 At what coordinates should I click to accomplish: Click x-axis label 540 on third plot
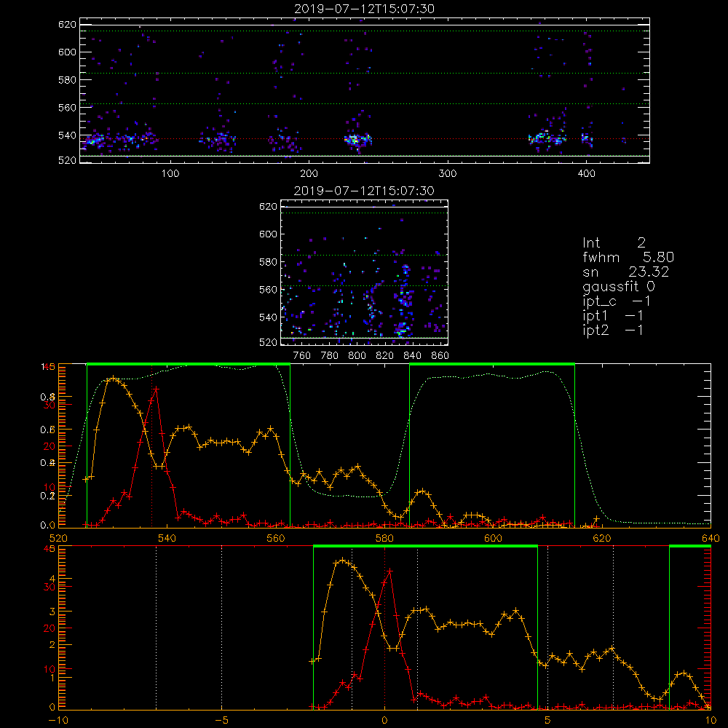click(x=167, y=538)
